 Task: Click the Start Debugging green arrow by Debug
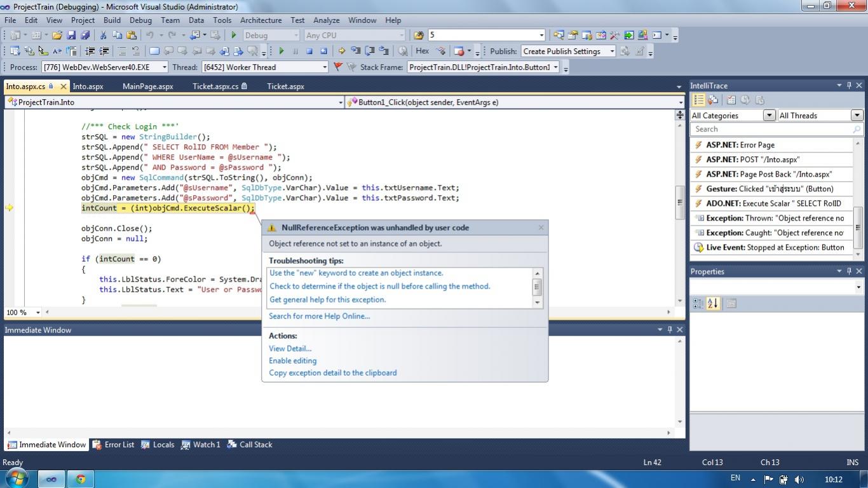click(x=234, y=36)
